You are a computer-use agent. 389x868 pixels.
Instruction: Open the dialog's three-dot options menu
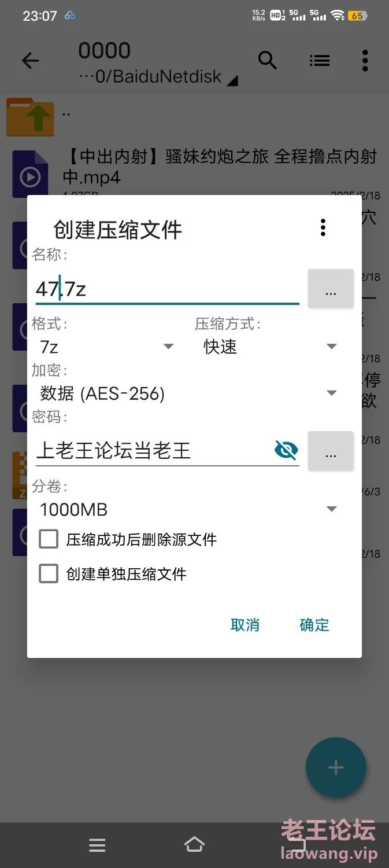(x=323, y=228)
